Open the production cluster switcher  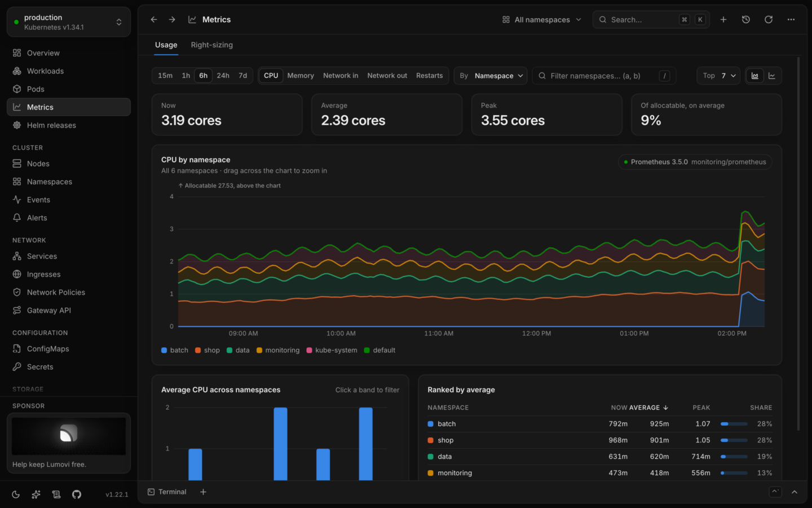[69, 22]
